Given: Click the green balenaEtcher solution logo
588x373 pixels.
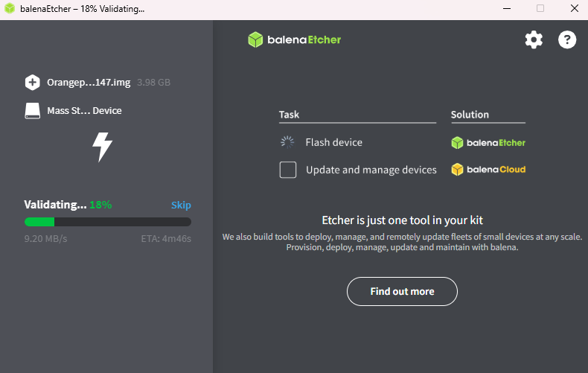Looking at the screenshot, I should 488,142.
